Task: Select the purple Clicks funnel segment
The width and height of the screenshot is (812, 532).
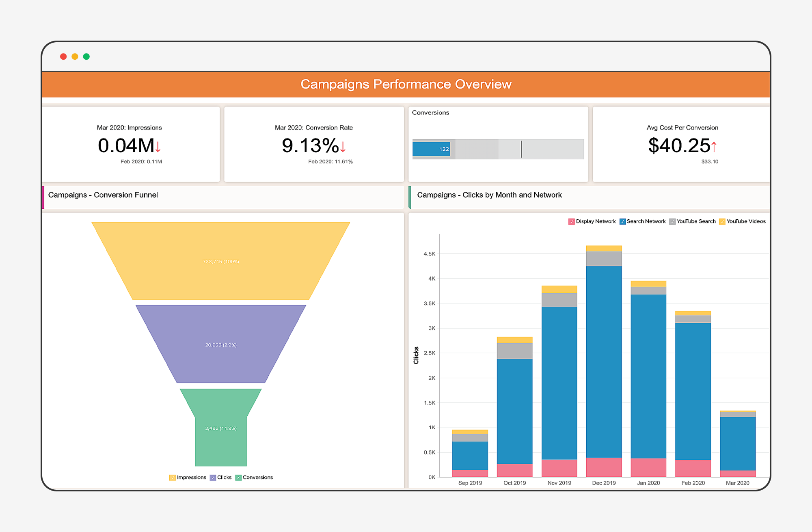Action: [x=221, y=344]
